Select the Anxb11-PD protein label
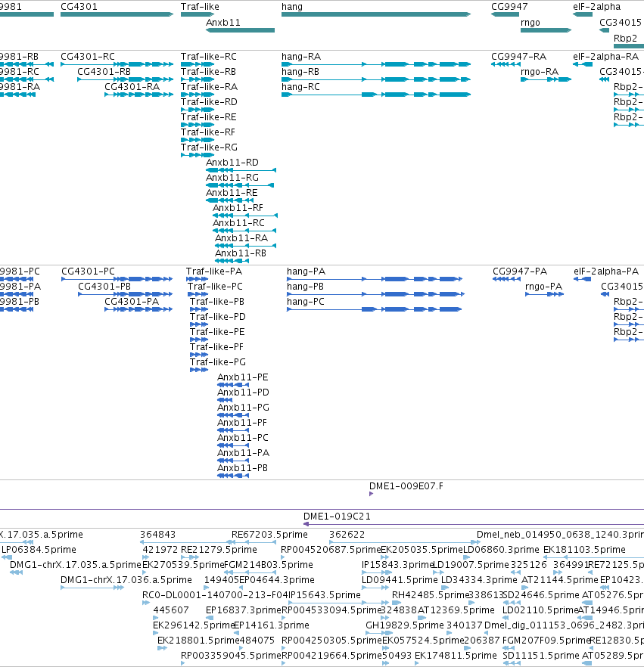 [x=243, y=392]
